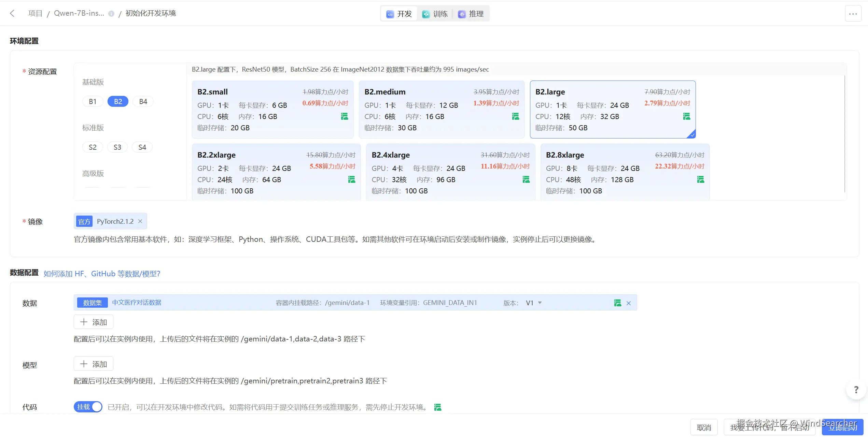The image size is (868, 439).
Task: Click the back arrow beside 项目
Action: [12, 13]
